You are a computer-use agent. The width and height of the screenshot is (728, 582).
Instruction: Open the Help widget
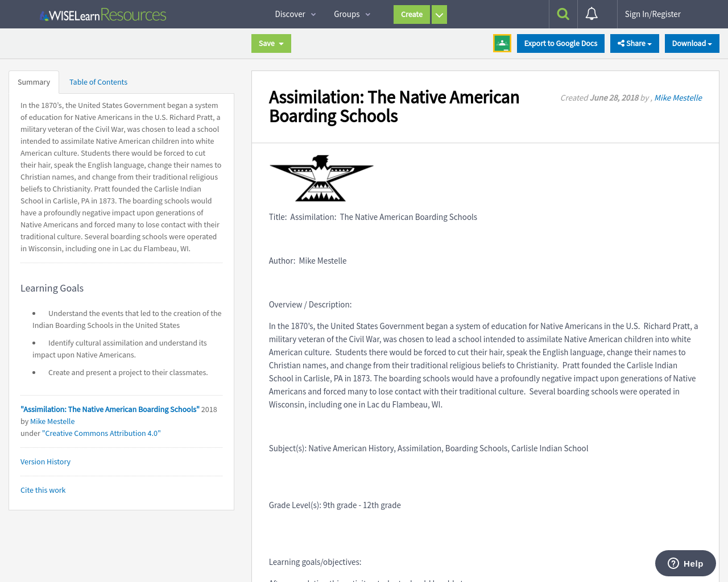coord(685,563)
